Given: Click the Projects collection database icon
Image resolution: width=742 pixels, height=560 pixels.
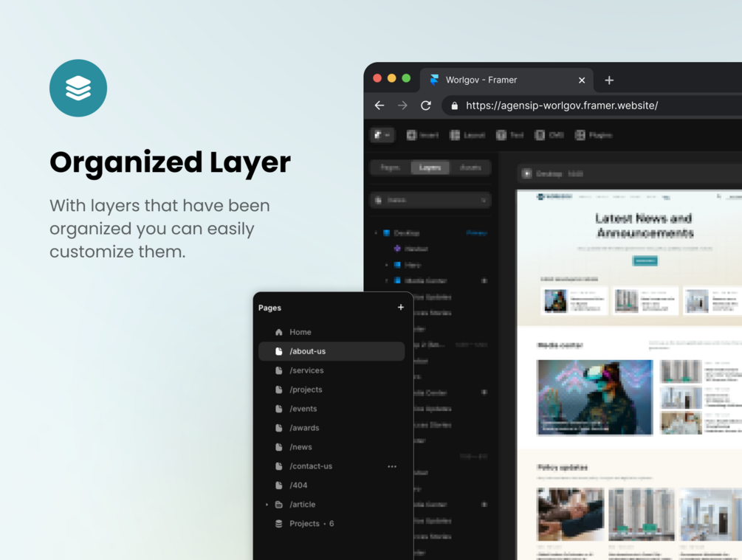Looking at the screenshot, I should [x=279, y=524].
